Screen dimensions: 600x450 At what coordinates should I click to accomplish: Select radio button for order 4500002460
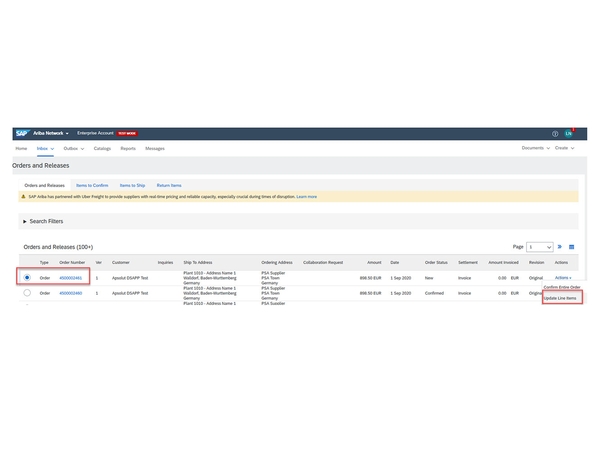tap(27, 293)
